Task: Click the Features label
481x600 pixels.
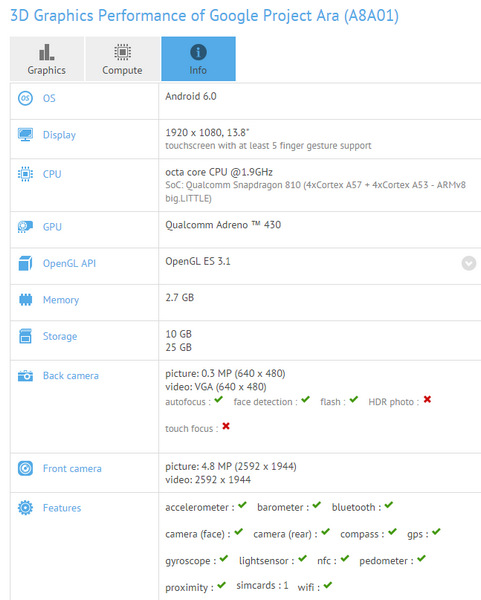Action: [62, 508]
